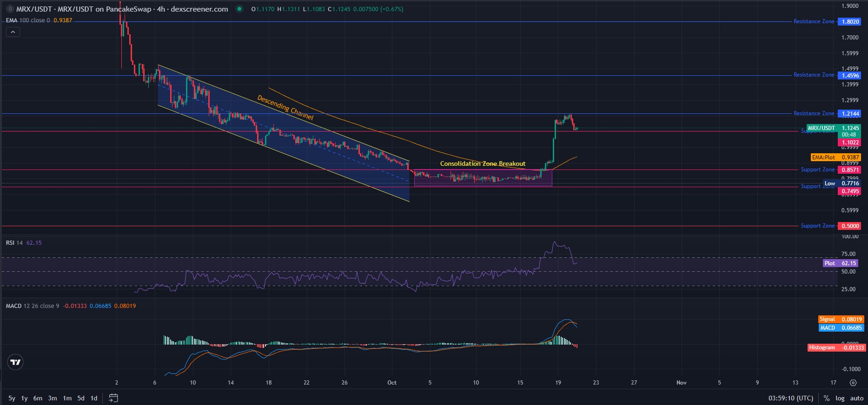
Task: Click the MRX/USDT 1.1245 price tag
Action: (834, 128)
